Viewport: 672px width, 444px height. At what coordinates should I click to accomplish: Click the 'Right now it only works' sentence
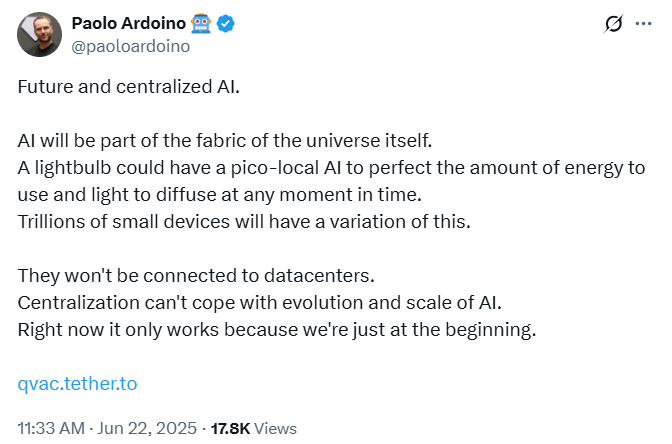point(277,330)
